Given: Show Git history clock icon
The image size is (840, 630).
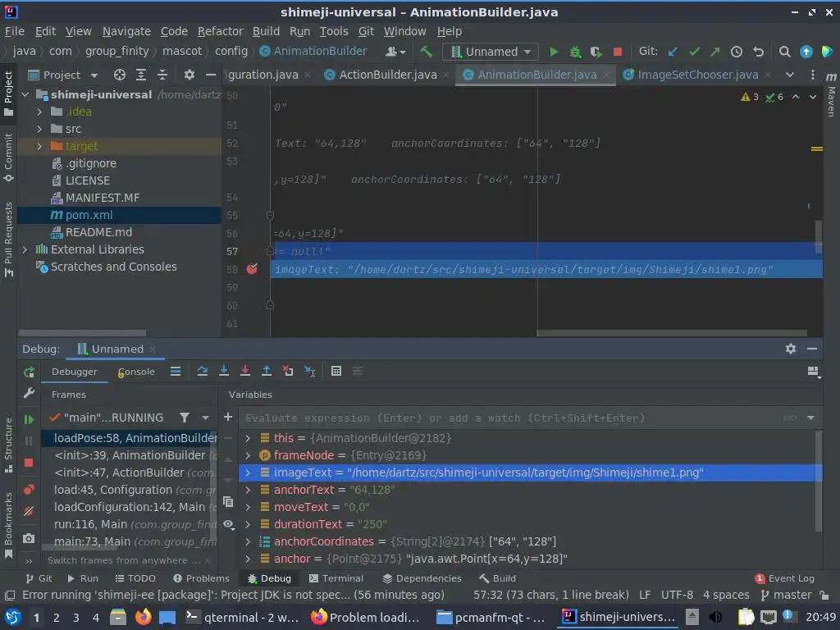Looking at the screenshot, I should tap(737, 52).
